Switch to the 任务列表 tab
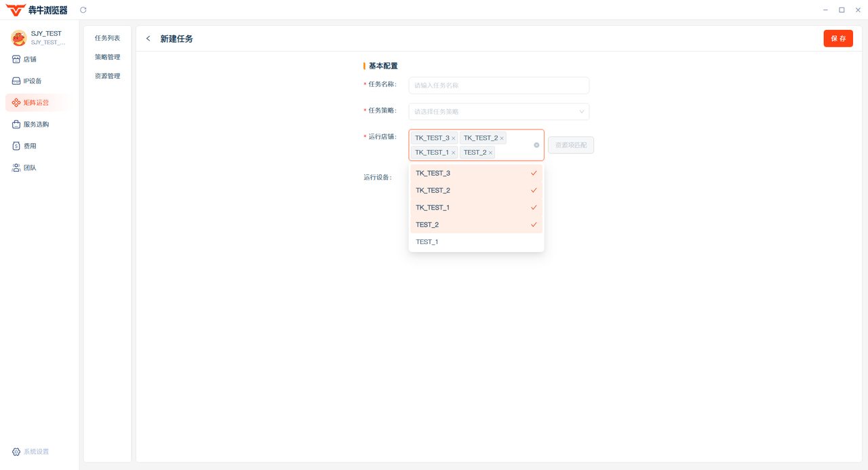 click(107, 38)
